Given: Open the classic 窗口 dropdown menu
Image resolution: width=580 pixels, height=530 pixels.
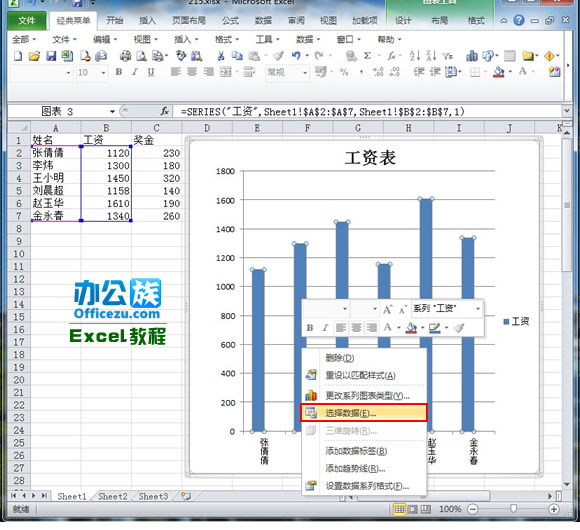Looking at the screenshot, I should point(348,39).
